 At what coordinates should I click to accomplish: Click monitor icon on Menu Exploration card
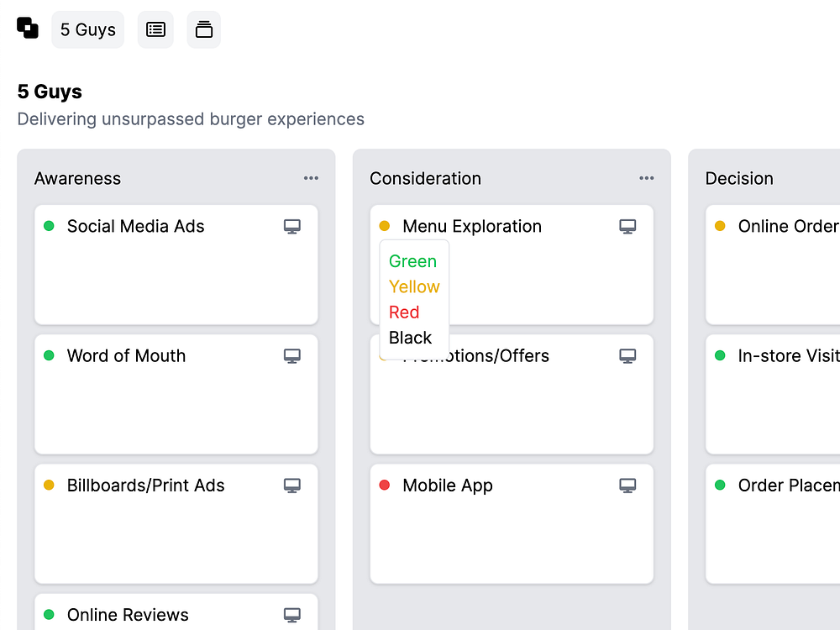coord(627,226)
